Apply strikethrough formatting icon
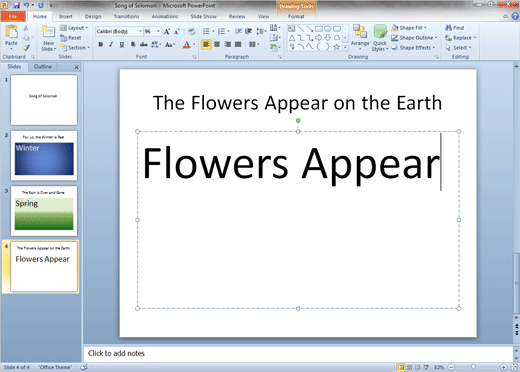The image size is (520, 372). (x=143, y=44)
